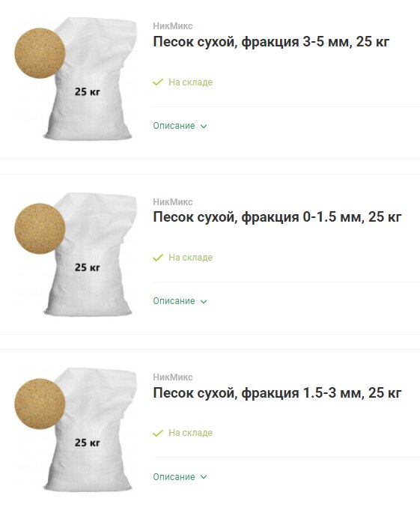Expand Описание for sand fraction 0-1.5 mm
420x507 pixels.
click(180, 301)
